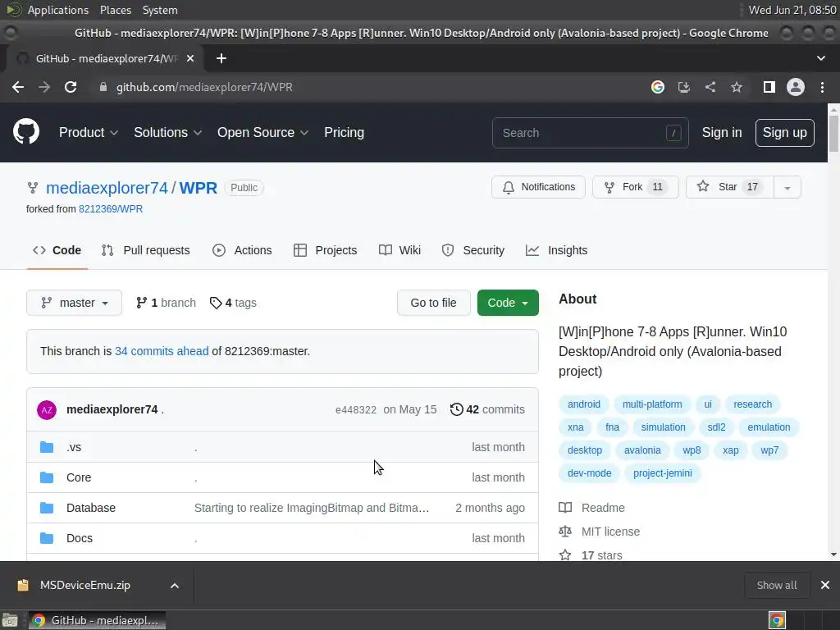Click the install app icon in address bar
This screenshot has height=630, width=840.
(x=684, y=87)
